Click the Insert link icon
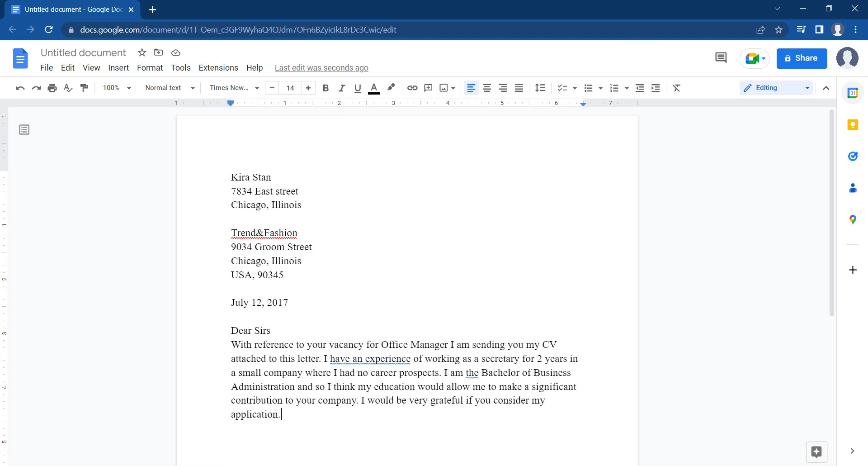 tap(412, 88)
